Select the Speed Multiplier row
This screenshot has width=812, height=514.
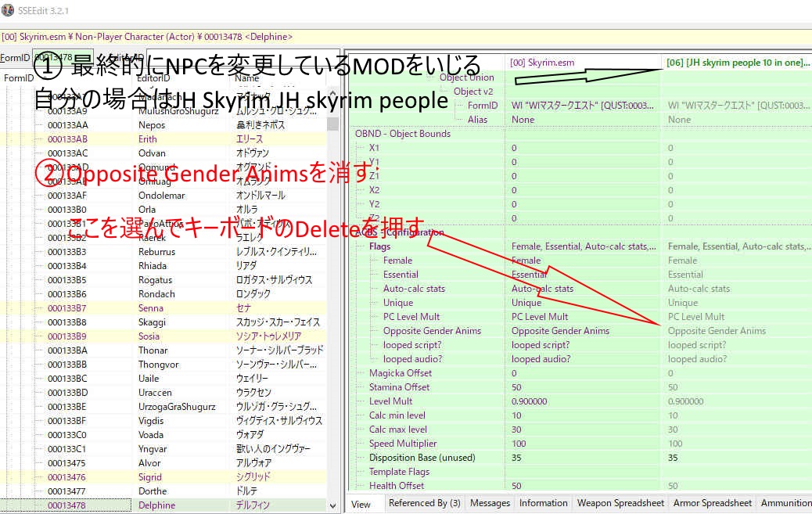[403, 444]
